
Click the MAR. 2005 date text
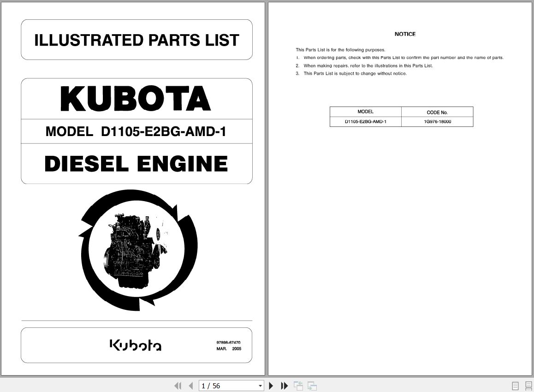pyautogui.click(x=229, y=349)
